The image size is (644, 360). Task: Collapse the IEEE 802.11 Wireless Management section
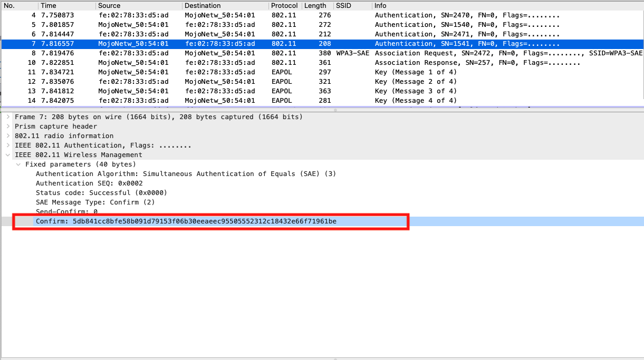[x=7, y=154]
